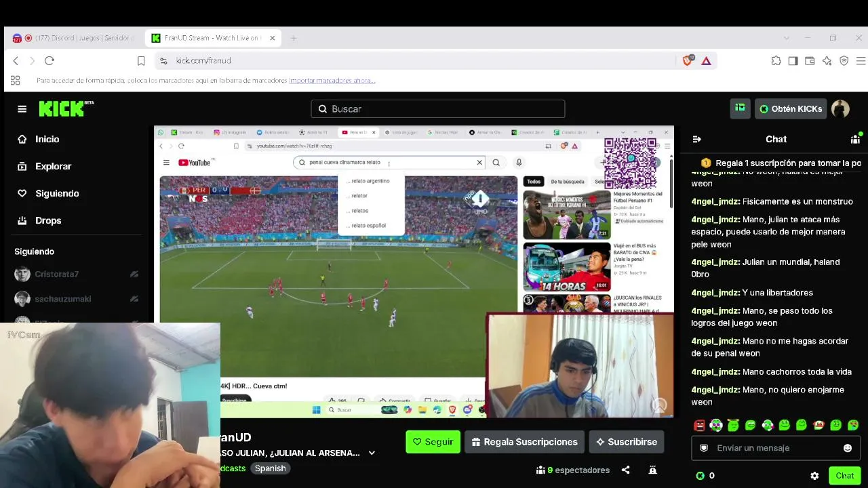Open site settings icon in address bar
The height and width of the screenshot is (488, 868).
[163, 61]
